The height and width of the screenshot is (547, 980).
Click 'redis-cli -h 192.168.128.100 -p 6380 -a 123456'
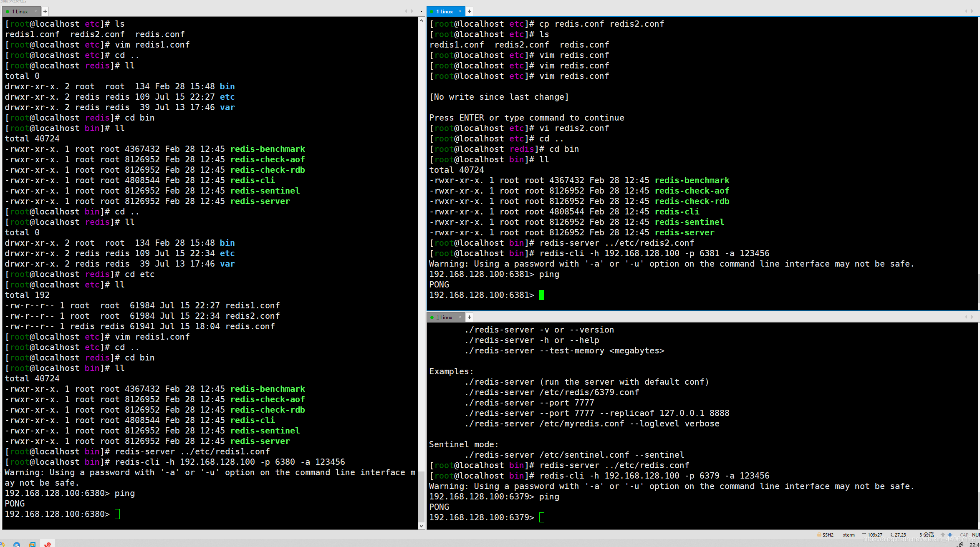pos(230,462)
